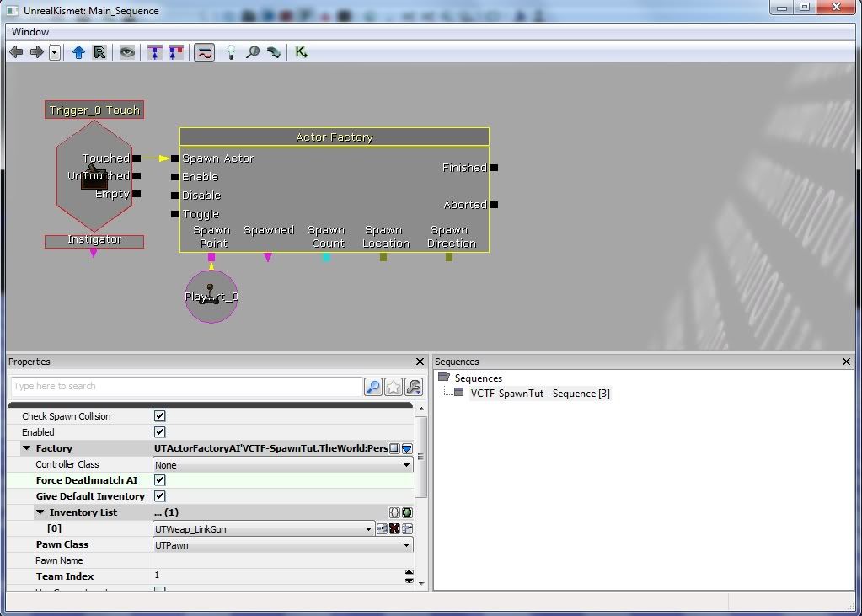Screen dimensions: 862x616
Task: Add a new Inventory List item
Action: [407, 512]
